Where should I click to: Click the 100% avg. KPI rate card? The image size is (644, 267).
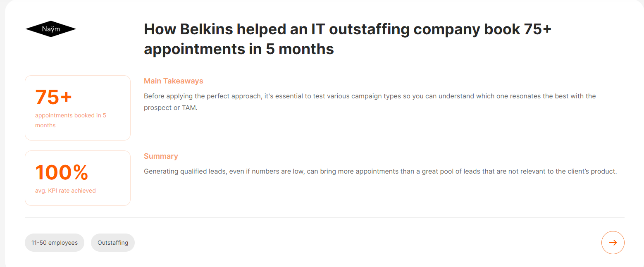tap(78, 178)
